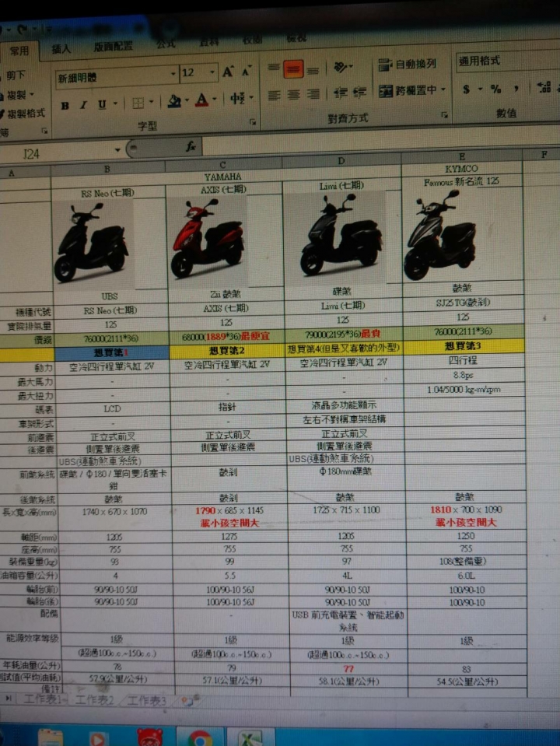560x746 pixels.
Task: Open border style dropdown arrow
Action: pyautogui.click(x=152, y=102)
